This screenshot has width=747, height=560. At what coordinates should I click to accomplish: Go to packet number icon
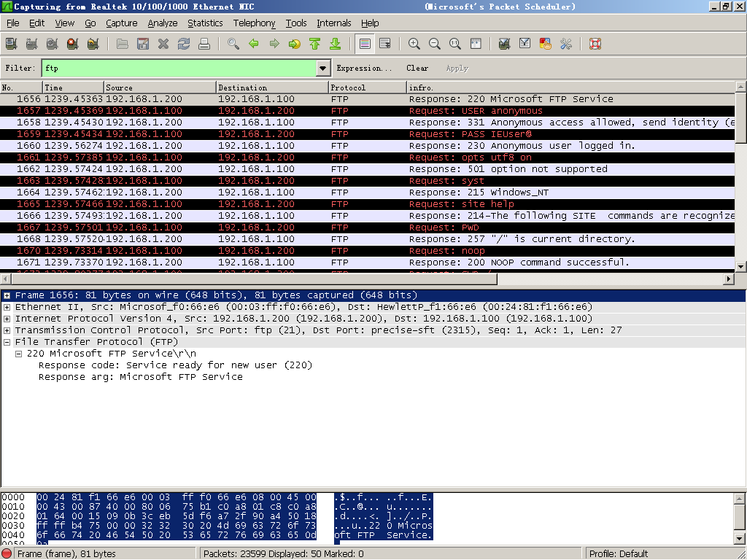pyautogui.click(x=295, y=44)
